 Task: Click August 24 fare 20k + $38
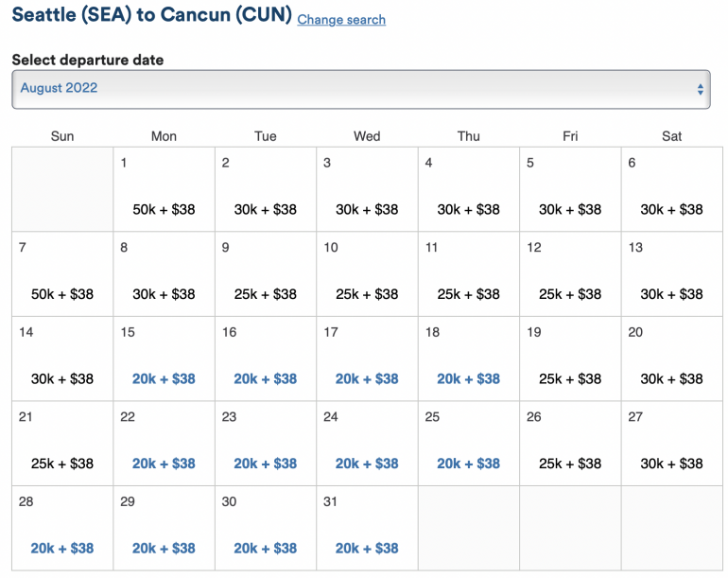pos(367,464)
